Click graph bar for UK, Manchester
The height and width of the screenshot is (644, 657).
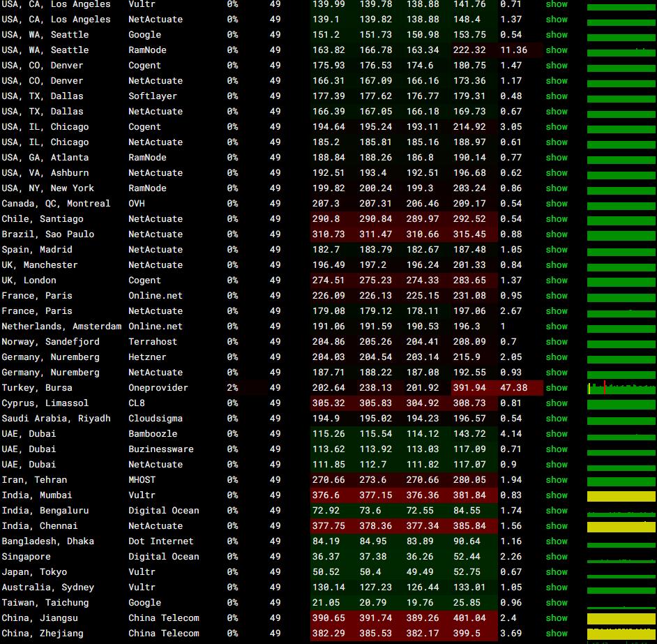622,267
